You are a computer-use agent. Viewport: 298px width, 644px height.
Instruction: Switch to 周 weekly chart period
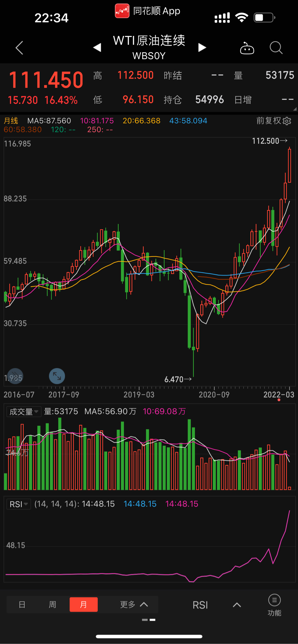(x=52, y=605)
